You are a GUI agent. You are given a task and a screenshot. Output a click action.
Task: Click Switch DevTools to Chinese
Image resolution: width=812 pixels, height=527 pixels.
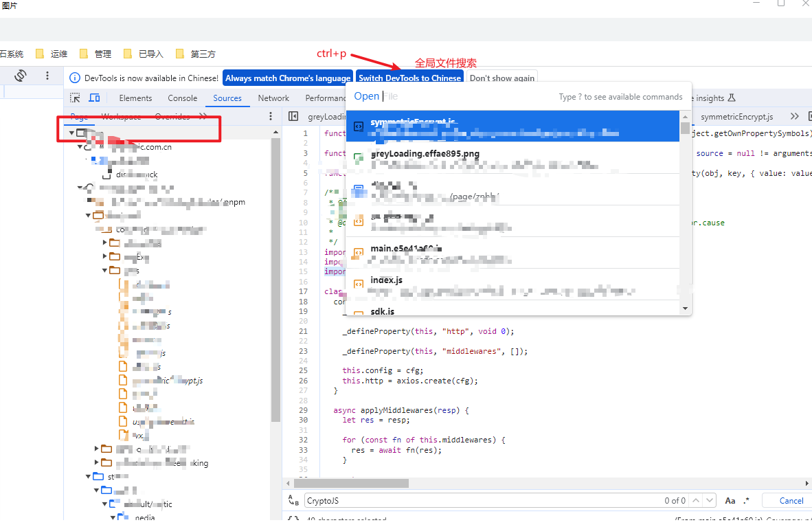pyautogui.click(x=409, y=78)
